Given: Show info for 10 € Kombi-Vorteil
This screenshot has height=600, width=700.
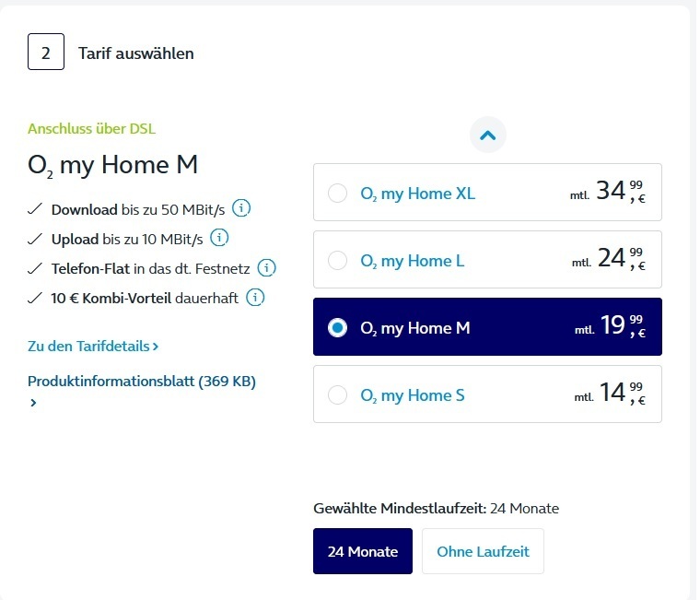Looking at the screenshot, I should click(255, 297).
